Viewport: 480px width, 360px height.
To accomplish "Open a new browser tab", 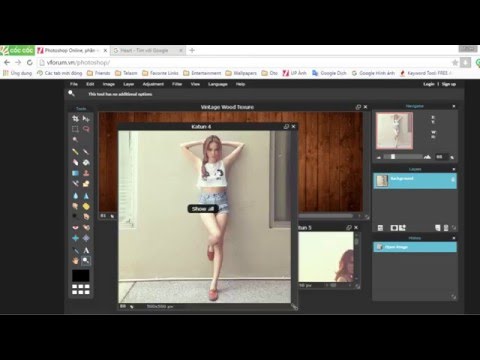I will point(192,50).
